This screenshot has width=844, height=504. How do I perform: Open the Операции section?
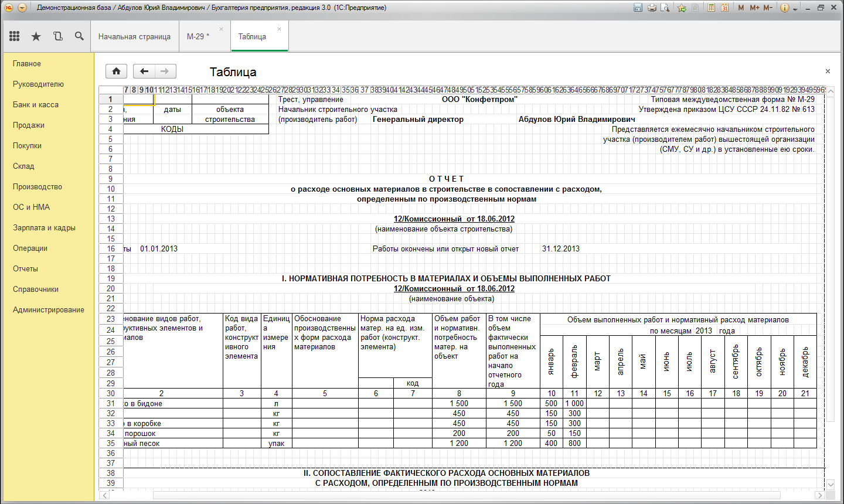pos(30,248)
